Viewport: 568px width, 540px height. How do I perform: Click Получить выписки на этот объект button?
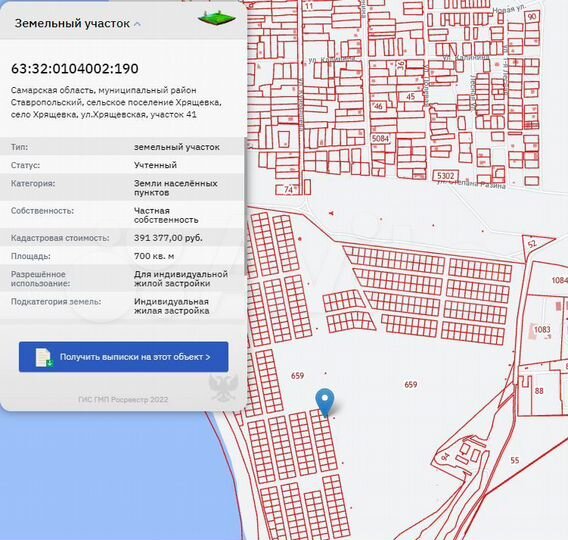[x=124, y=357]
